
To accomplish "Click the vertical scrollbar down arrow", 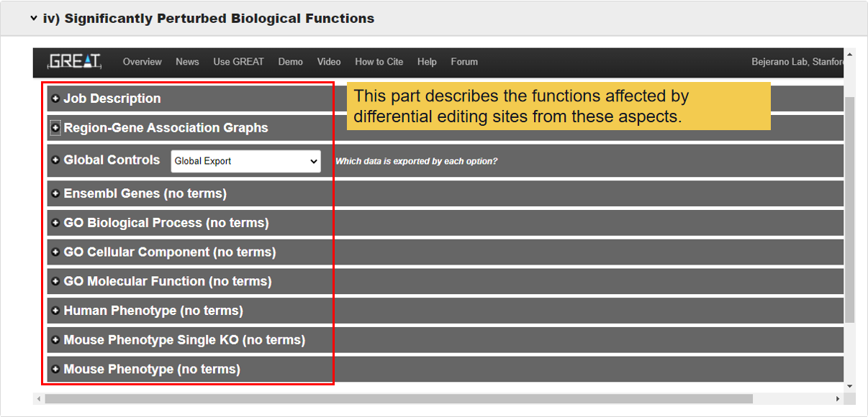I will pos(849,387).
